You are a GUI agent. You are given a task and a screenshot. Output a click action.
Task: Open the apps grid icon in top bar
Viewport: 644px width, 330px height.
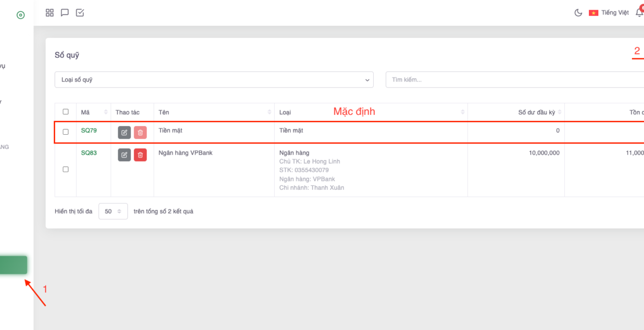pyautogui.click(x=50, y=13)
